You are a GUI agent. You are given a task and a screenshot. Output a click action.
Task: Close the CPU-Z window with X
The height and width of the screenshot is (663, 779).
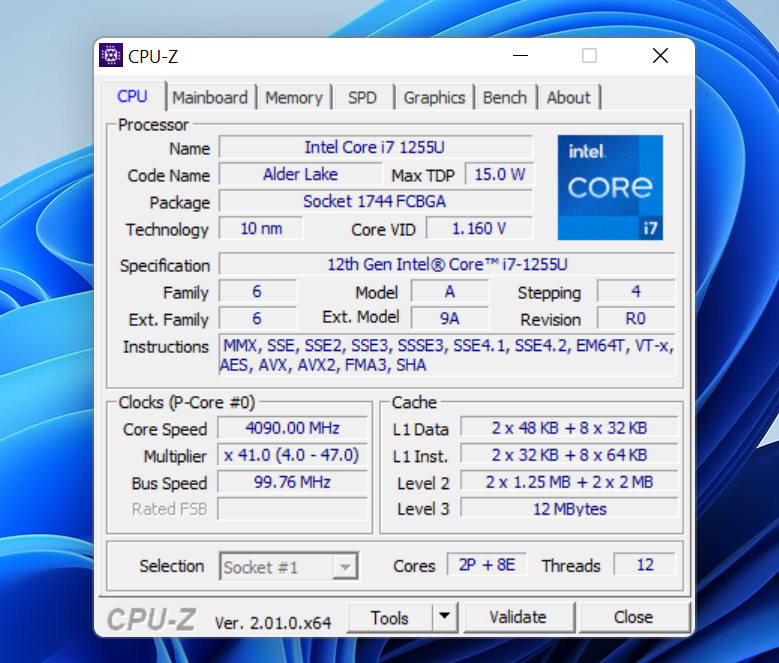tap(660, 56)
